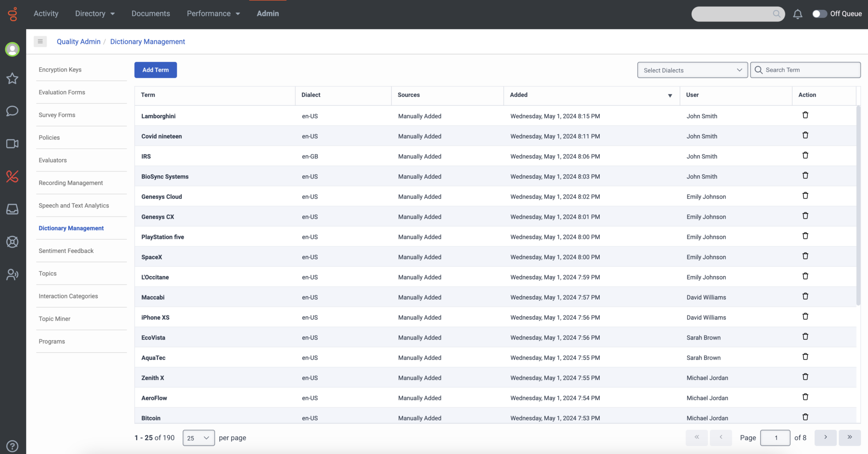Select the favorites star icon in the sidebar

pyautogui.click(x=12, y=78)
